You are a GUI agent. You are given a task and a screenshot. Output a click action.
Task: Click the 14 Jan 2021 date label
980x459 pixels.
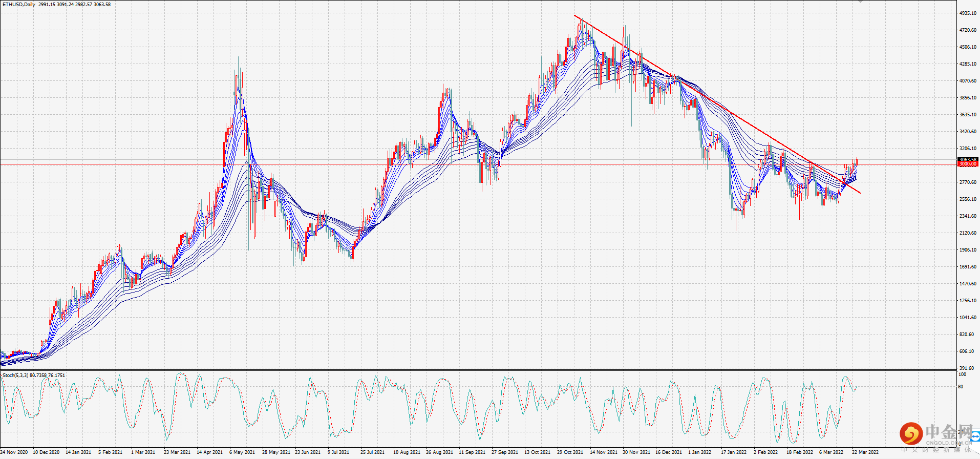tap(78, 452)
